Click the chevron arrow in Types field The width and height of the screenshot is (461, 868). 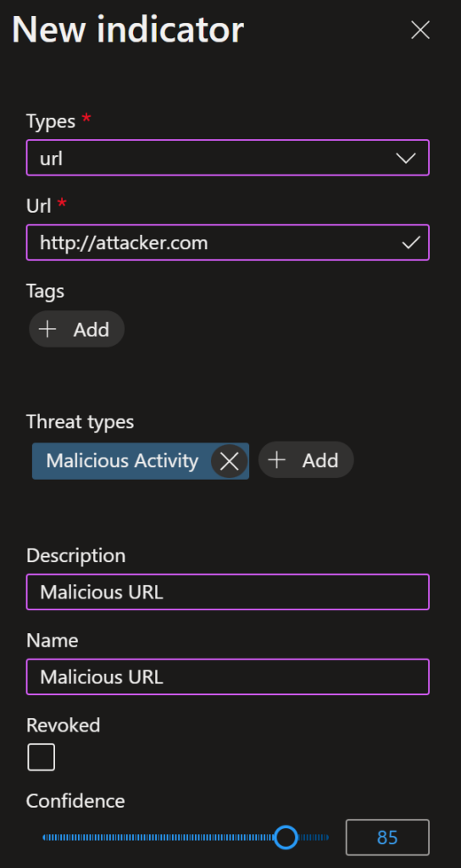click(406, 159)
